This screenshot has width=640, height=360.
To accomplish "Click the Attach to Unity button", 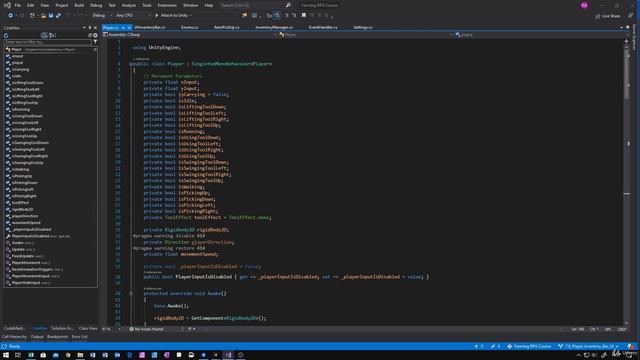I will click(173, 16).
